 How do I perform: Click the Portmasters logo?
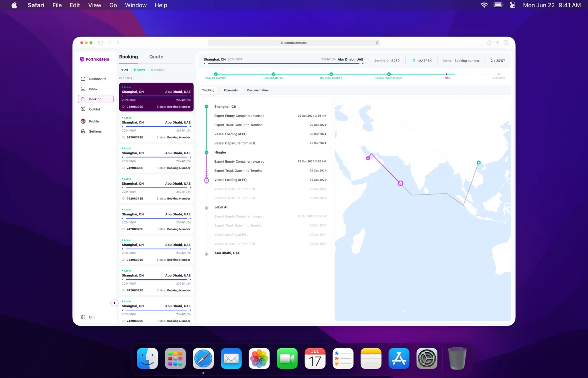pos(94,59)
